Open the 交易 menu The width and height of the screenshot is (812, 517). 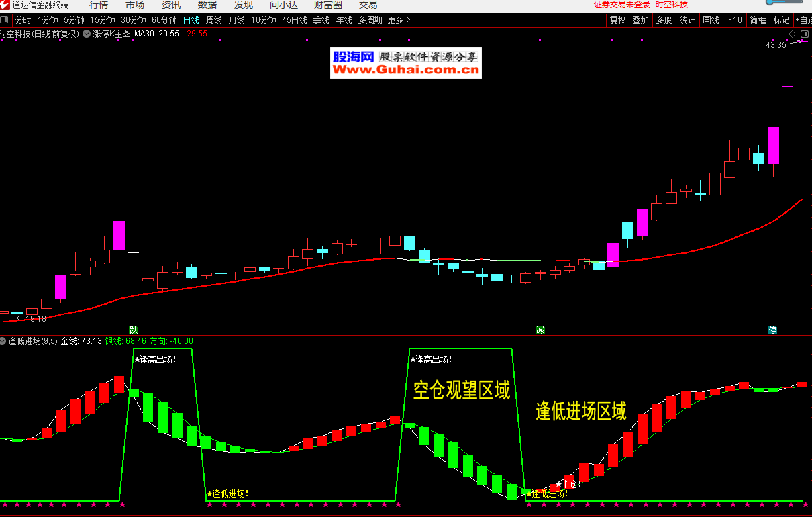tap(368, 5)
